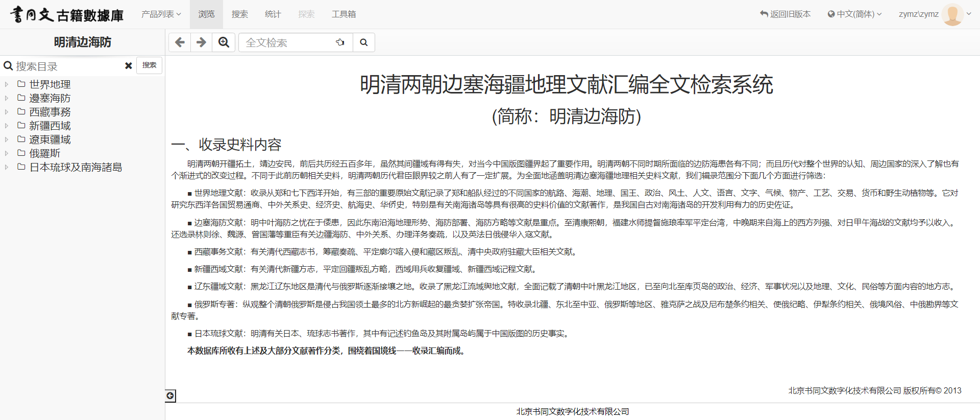Open the 新疆西域 folder
This screenshot has width=980, height=420.
click(x=50, y=126)
